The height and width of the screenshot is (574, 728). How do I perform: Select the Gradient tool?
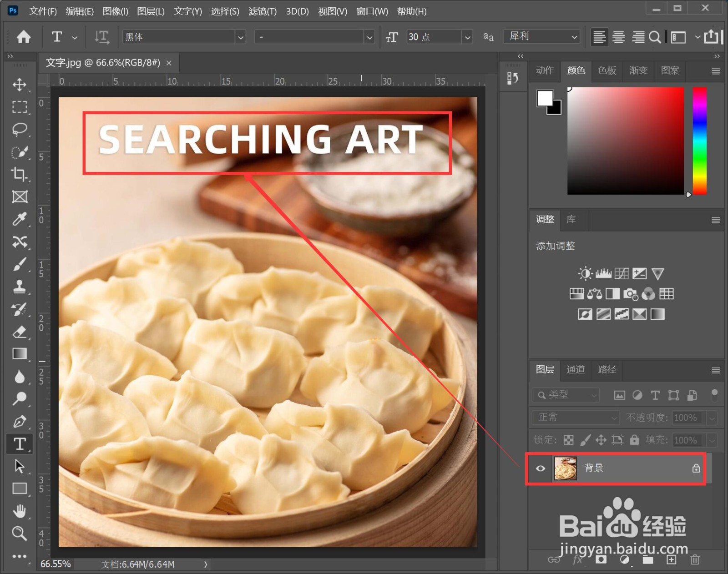(x=19, y=354)
